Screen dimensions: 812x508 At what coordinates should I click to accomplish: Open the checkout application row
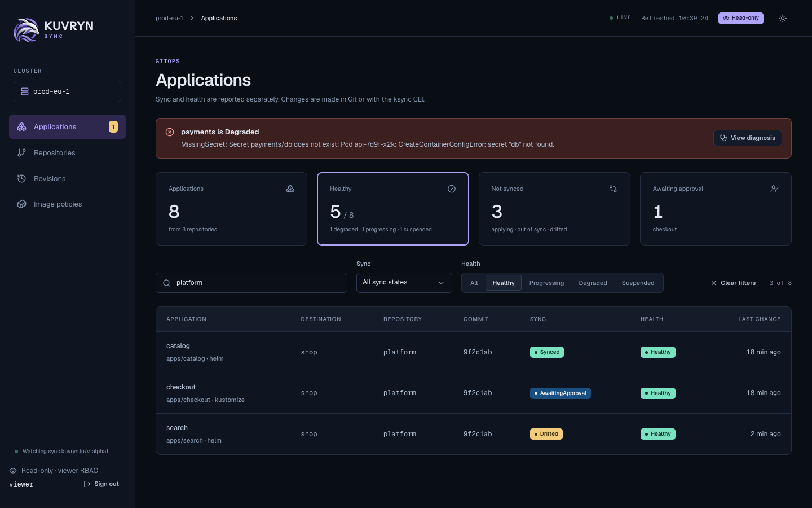point(474,393)
